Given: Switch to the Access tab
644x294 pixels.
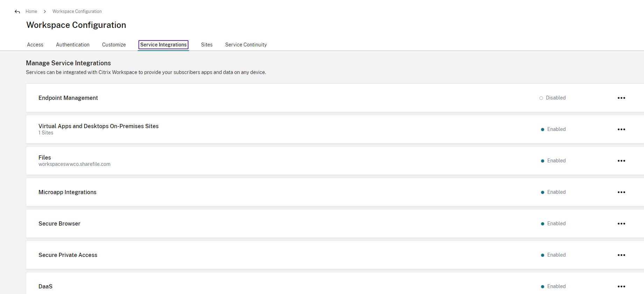Looking at the screenshot, I should 35,45.
